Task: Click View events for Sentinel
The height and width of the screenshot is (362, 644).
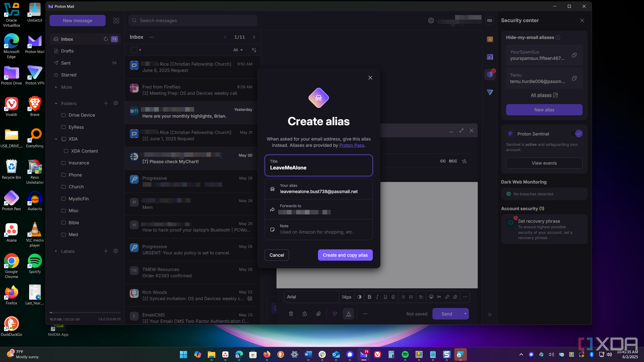Action: click(x=544, y=163)
